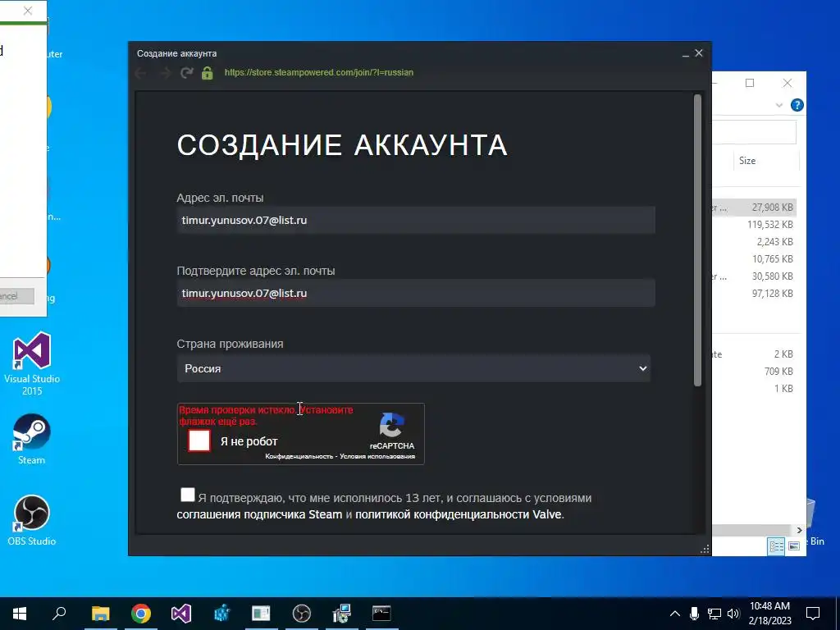Click the reCAPTCHA logo icon
This screenshot has width=840, height=630.
coord(391,426)
